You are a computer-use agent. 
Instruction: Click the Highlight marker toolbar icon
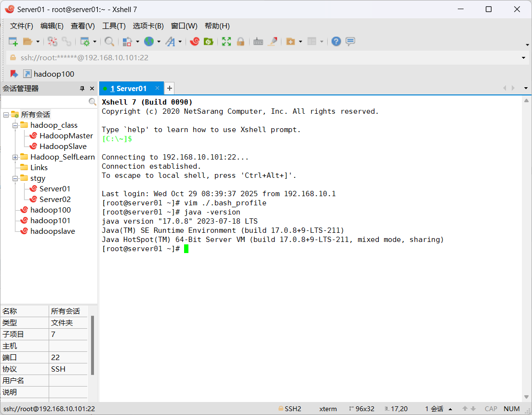point(272,41)
